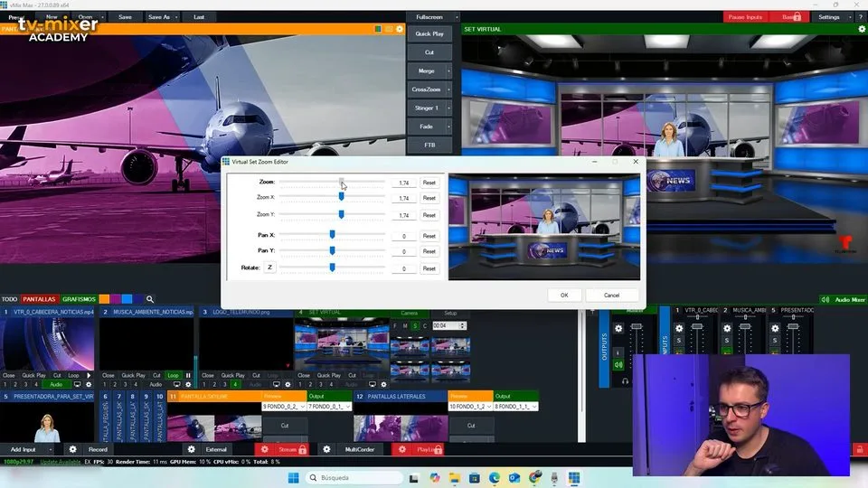Toggle solo S on MUSICA_AMBI channel
The width and height of the screenshot is (868, 488).
727,341
